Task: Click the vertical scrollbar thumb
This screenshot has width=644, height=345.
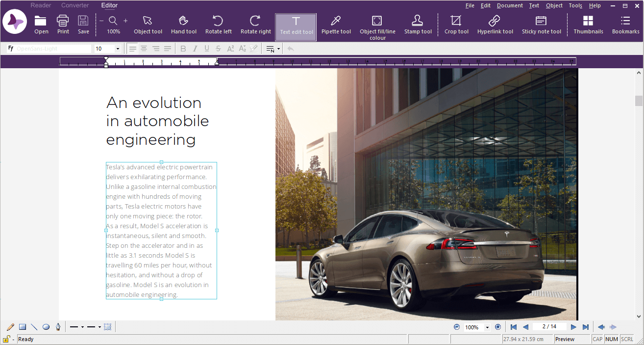Action: click(x=639, y=101)
